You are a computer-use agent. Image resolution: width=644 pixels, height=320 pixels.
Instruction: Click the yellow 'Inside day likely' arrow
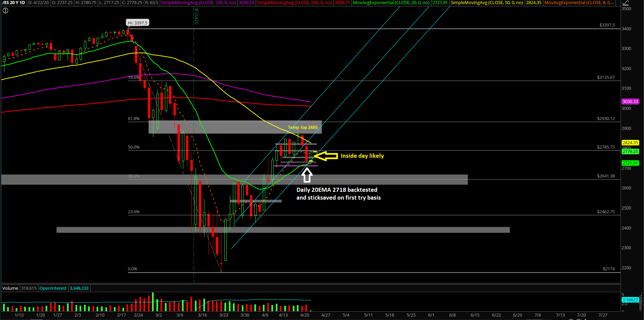click(326, 156)
